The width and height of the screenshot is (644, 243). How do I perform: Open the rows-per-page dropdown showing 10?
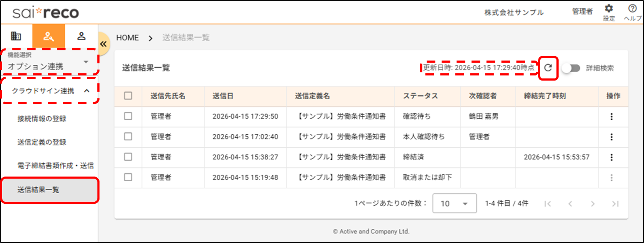coord(454,203)
